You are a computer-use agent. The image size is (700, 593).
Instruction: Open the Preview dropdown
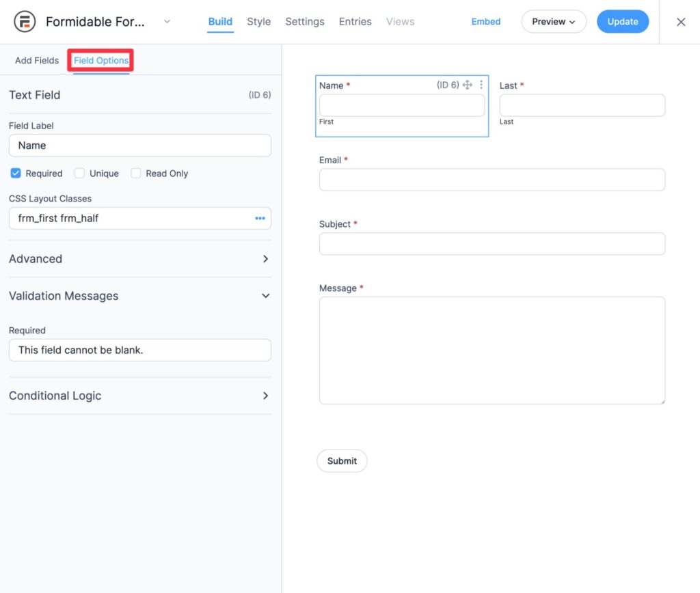[554, 21]
